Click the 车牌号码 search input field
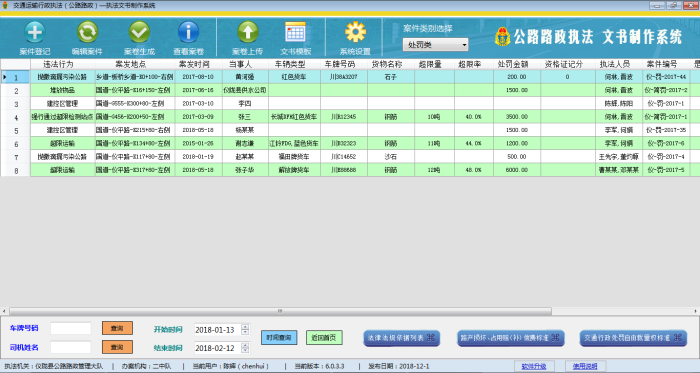Viewport: 700px width, 373px height. (x=71, y=328)
